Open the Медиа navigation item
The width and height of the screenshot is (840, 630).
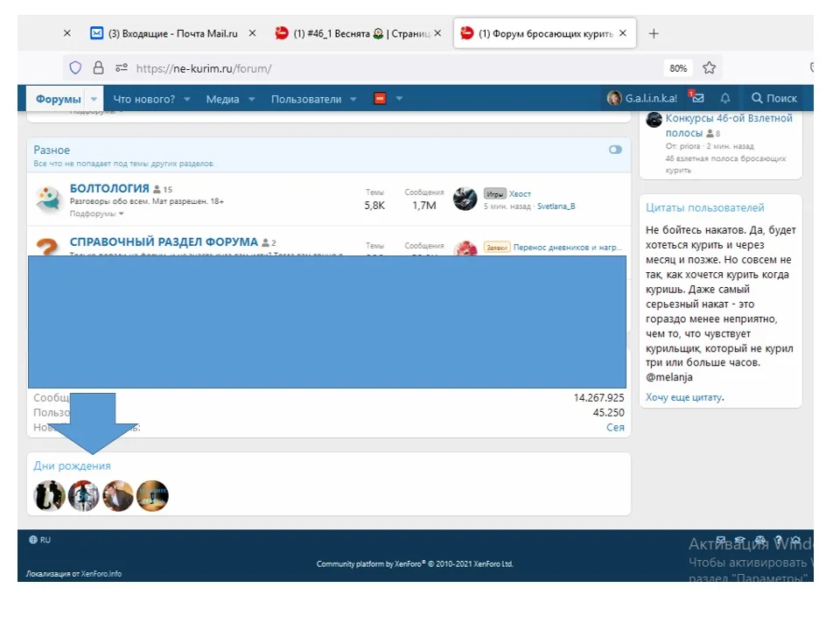(222, 99)
